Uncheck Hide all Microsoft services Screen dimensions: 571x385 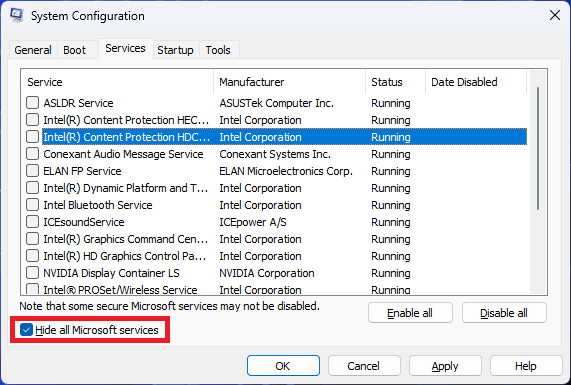[x=26, y=330]
